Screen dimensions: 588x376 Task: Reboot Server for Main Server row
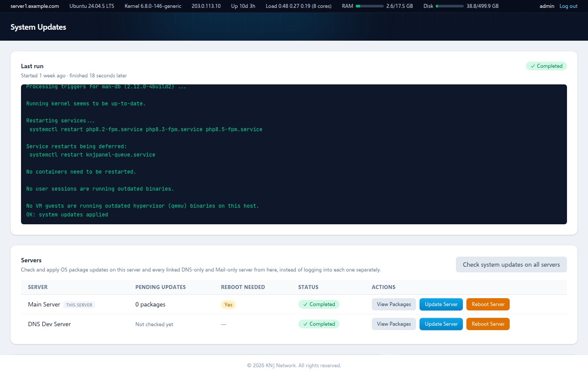488,304
